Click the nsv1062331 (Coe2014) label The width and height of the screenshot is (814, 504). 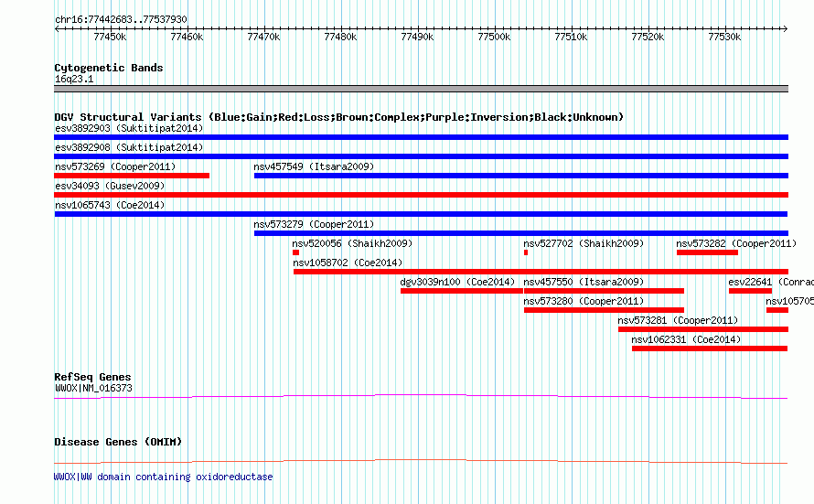pyautogui.click(x=686, y=339)
